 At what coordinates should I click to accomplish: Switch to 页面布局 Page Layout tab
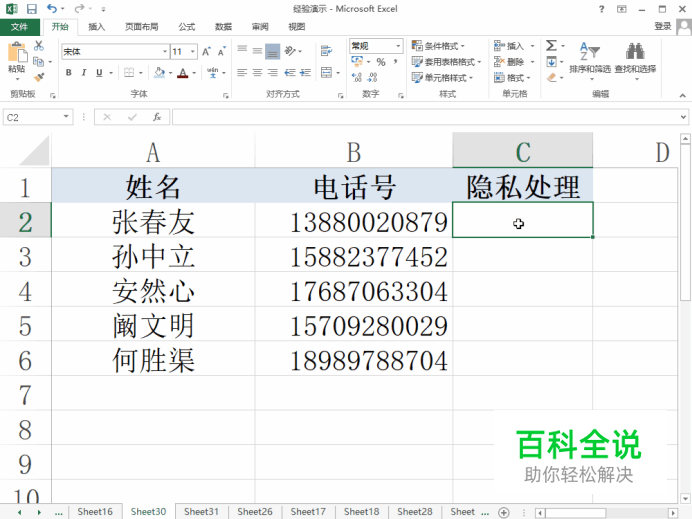(x=141, y=27)
